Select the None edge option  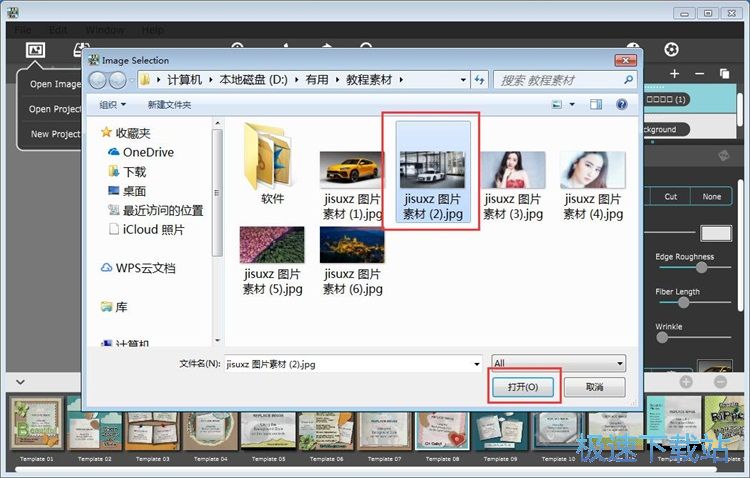coord(711,197)
